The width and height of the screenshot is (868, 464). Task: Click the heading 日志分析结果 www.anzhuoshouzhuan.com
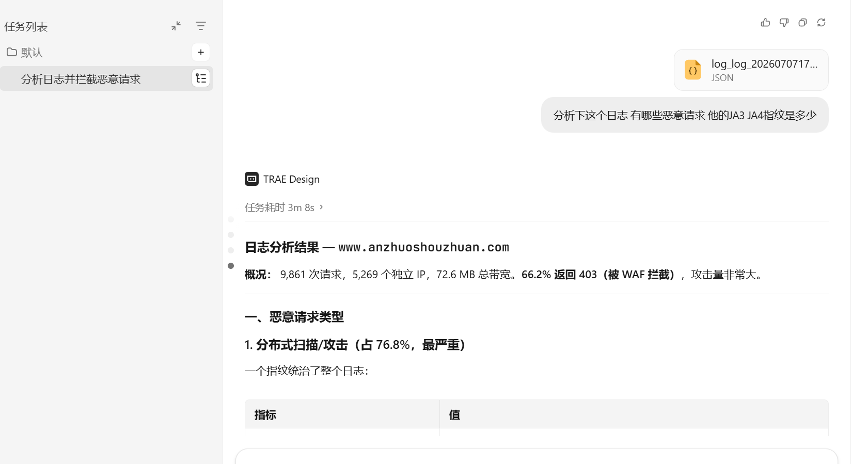coord(377,247)
